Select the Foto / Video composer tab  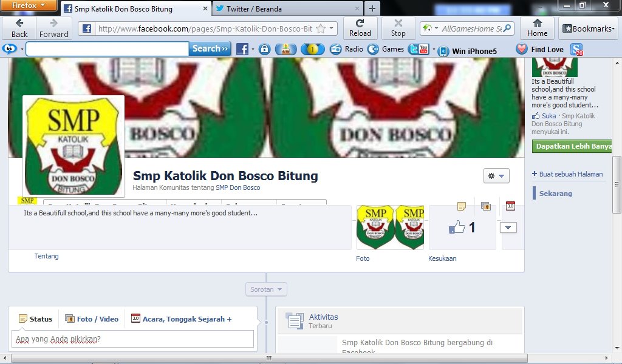(x=92, y=319)
